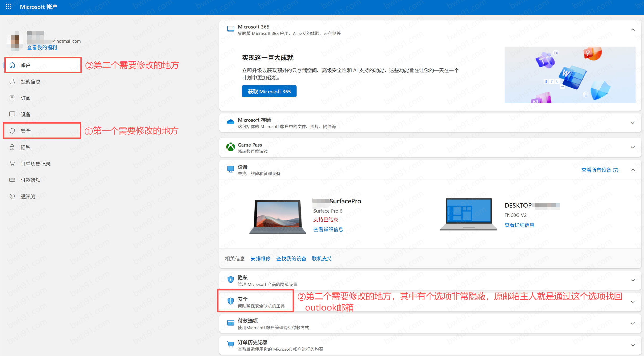Click 查看我的福利 link under email
Viewport: 644px width, 356px height.
point(42,47)
